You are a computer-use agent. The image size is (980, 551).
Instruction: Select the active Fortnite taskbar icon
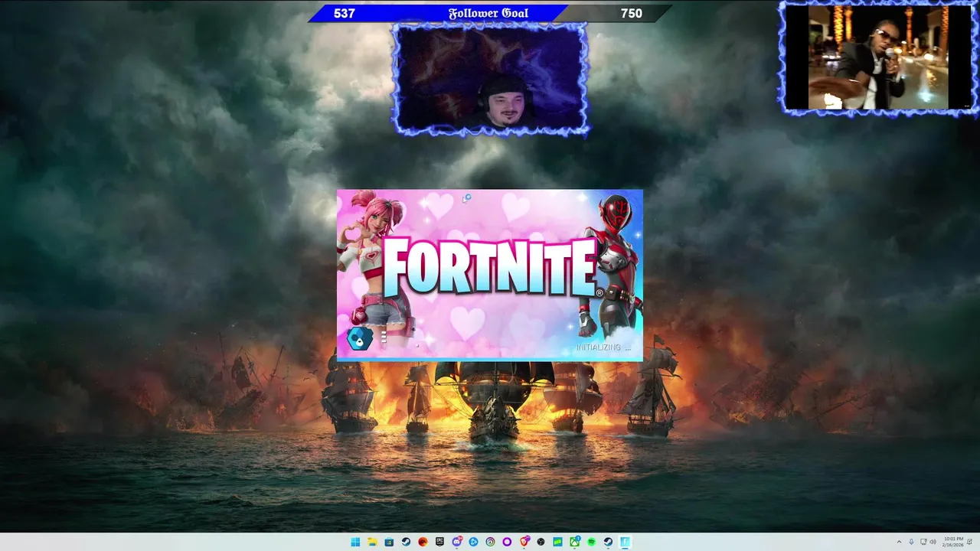[625, 542]
